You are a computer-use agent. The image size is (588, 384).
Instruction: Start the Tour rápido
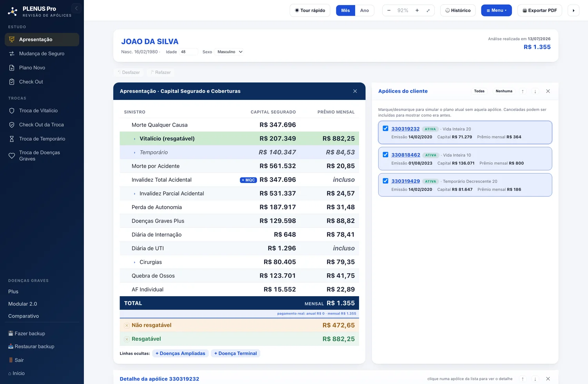coord(310,11)
